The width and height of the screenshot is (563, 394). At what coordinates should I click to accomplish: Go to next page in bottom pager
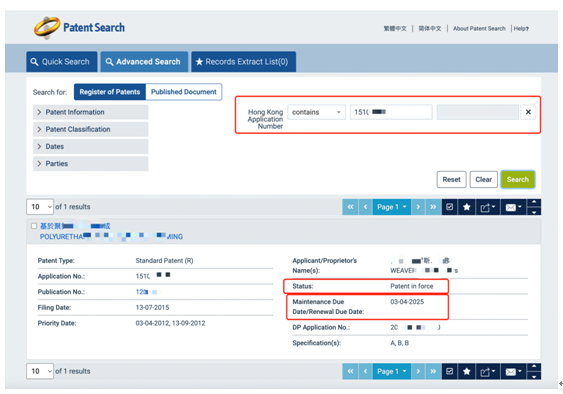[x=418, y=371]
